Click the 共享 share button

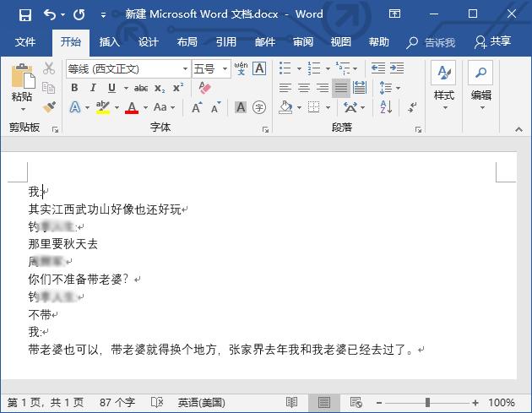(492, 41)
